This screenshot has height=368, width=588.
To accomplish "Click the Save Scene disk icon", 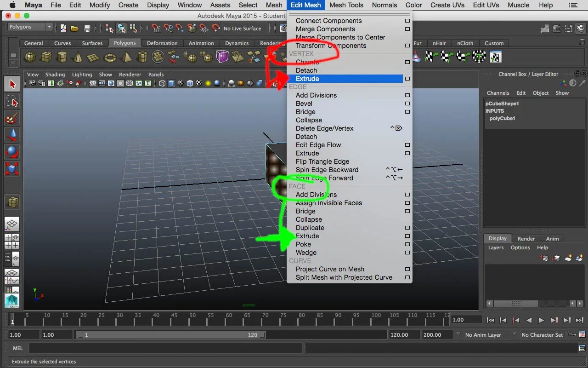I will point(87,28).
